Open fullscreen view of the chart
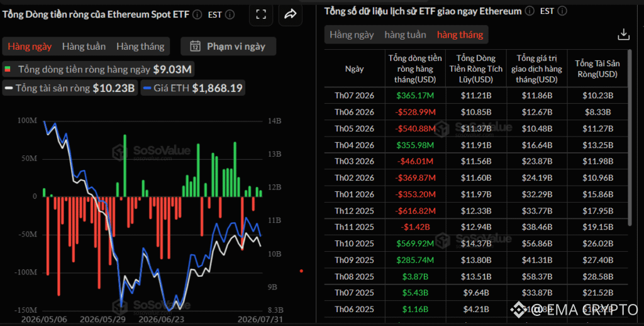 point(261,15)
